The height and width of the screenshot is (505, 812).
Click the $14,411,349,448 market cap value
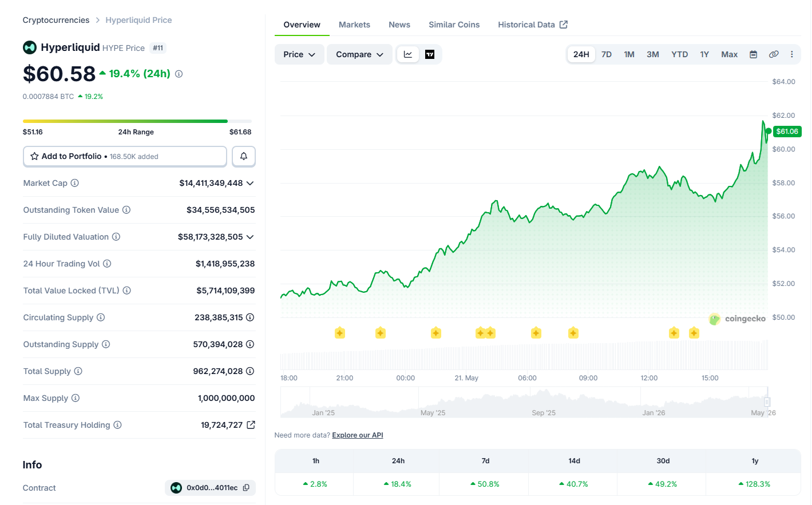211,183
